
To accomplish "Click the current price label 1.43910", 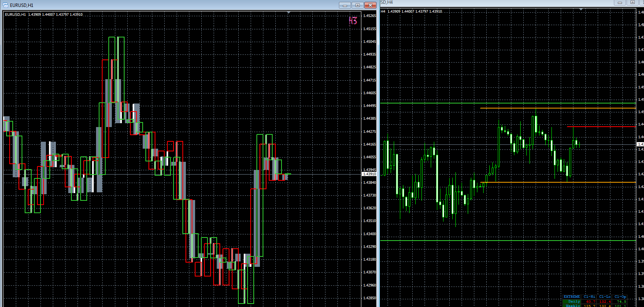I will point(369,174).
